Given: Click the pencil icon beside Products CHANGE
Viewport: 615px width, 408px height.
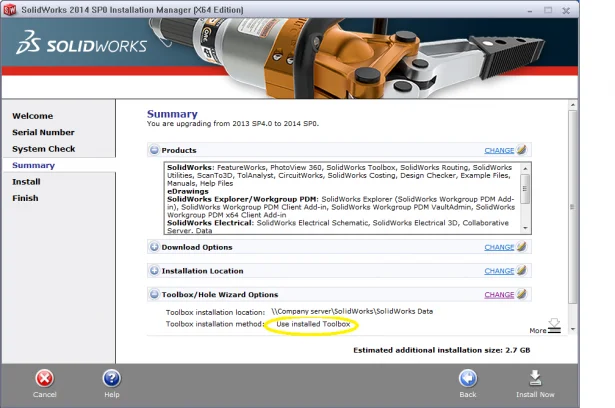Looking at the screenshot, I should (522, 150).
